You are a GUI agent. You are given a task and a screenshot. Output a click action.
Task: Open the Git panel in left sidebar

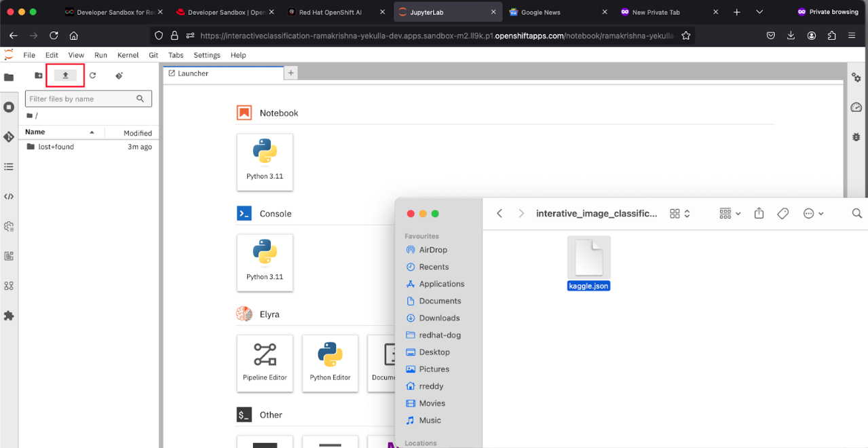point(9,137)
